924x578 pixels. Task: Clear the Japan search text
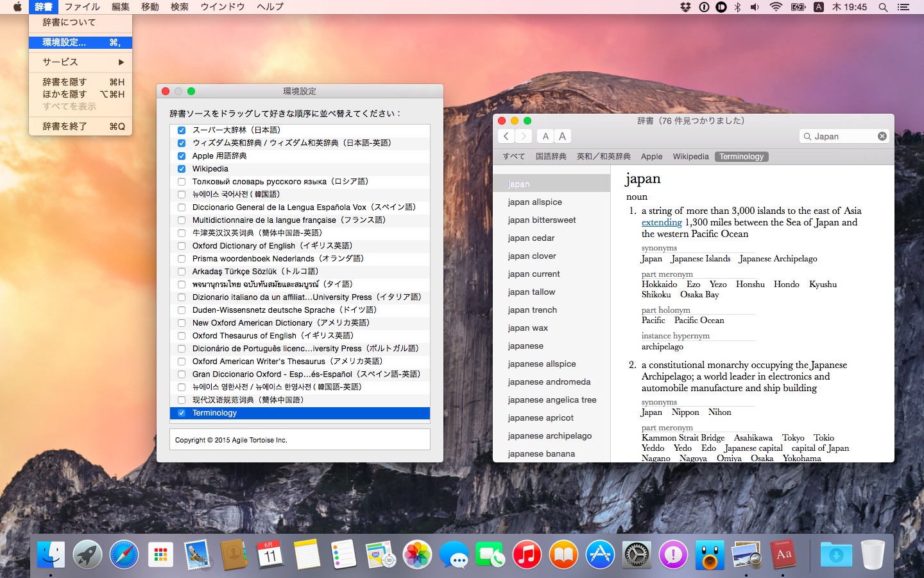[882, 136]
